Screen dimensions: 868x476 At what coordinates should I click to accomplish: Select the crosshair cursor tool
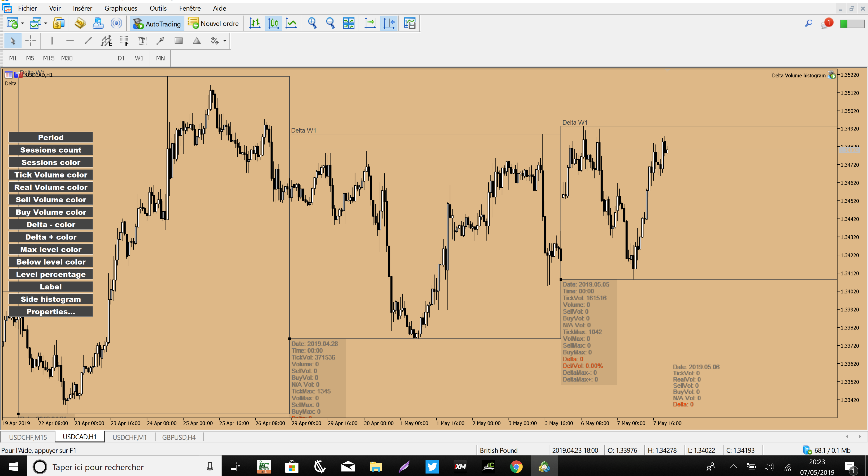[x=30, y=41]
